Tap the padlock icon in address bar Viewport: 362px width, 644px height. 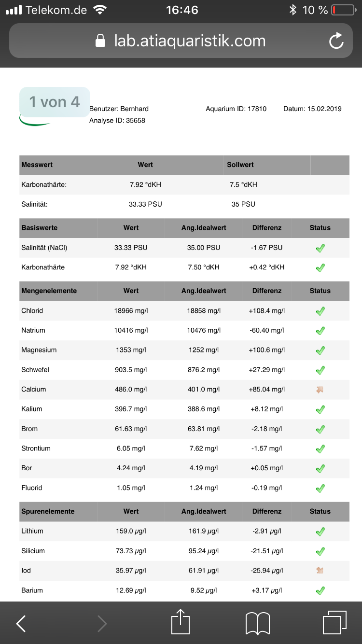tap(100, 41)
